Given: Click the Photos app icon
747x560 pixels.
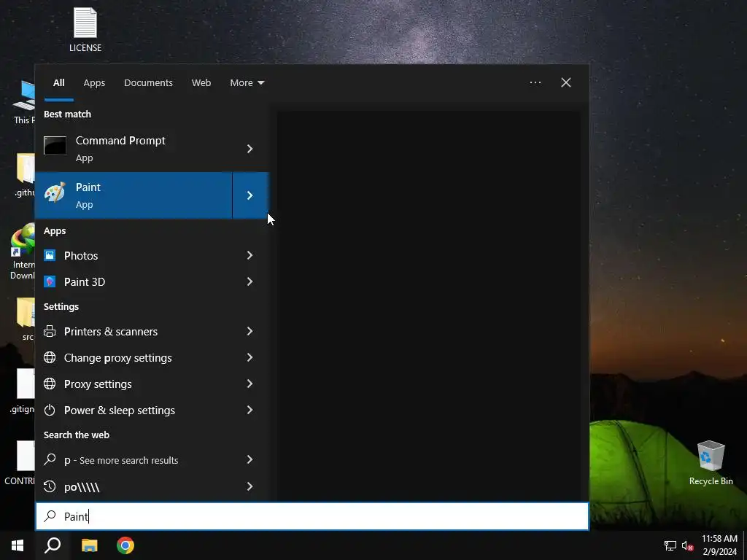Looking at the screenshot, I should (x=50, y=255).
